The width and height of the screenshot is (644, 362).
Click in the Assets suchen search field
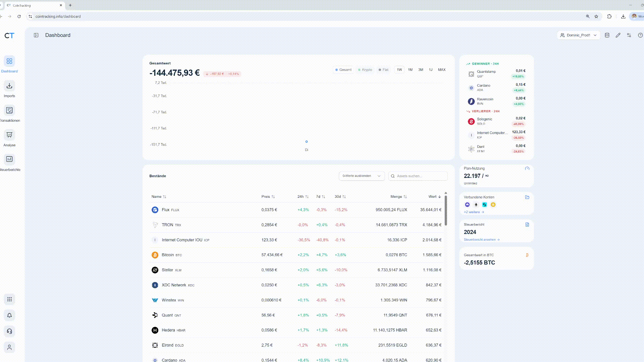pos(418,176)
